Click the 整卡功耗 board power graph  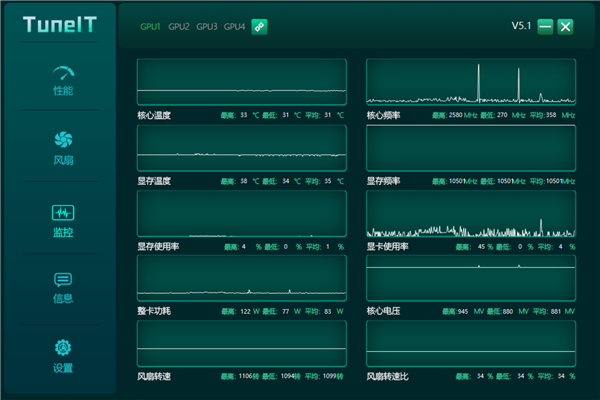point(241,279)
